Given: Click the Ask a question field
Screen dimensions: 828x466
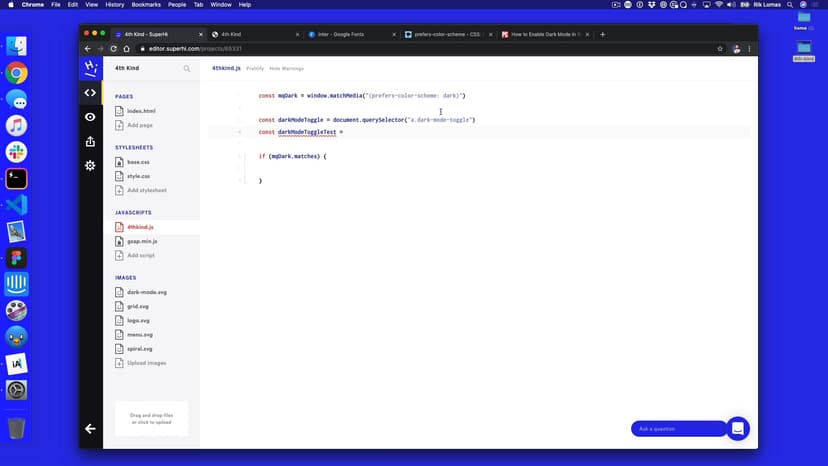Looking at the screenshot, I should [679, 428].
